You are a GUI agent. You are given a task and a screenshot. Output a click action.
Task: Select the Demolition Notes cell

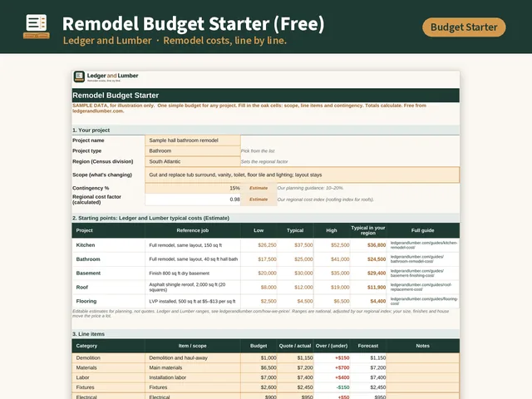pyautogui.click(x=423, y=358)
